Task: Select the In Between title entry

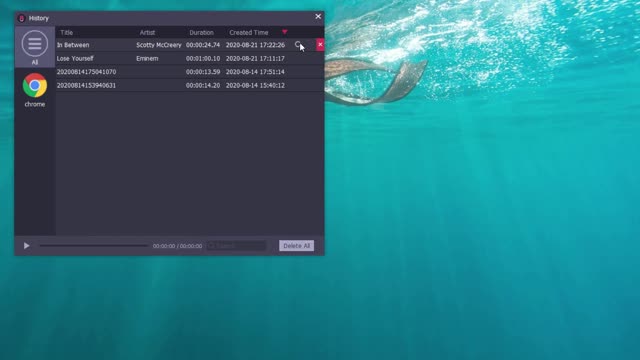Action: click(x=73, y=45)
